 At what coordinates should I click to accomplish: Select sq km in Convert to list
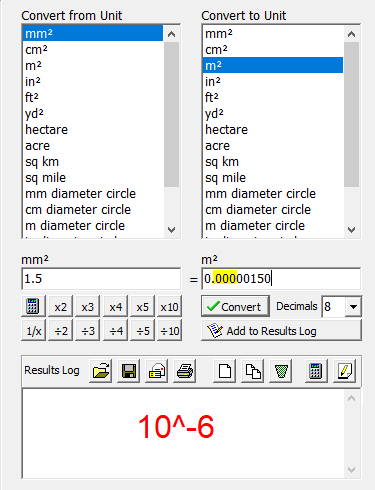[x=273, y=161]
